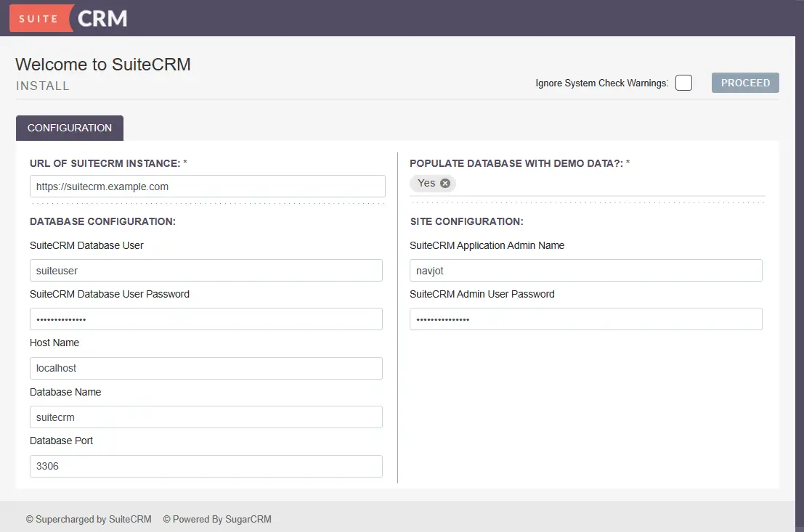The height and width of the screenshot is (532, 804).
Task: Focus the SuiteCRM Admin User Password field
Action: tap(586, 319)
